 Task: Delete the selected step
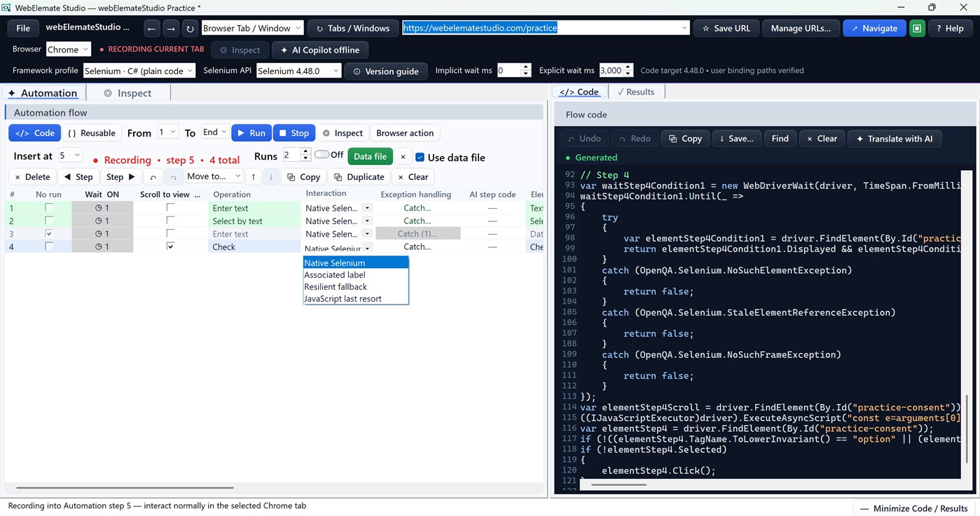click(32, 176)
